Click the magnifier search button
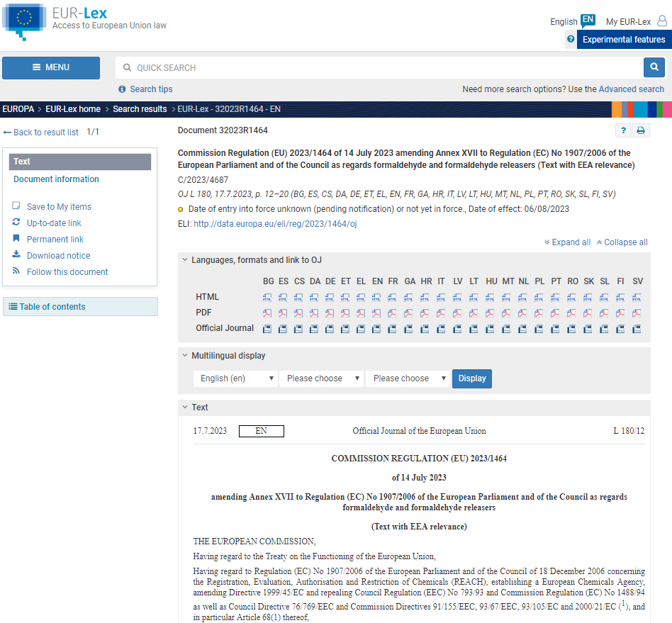 [x=654, y=67]
